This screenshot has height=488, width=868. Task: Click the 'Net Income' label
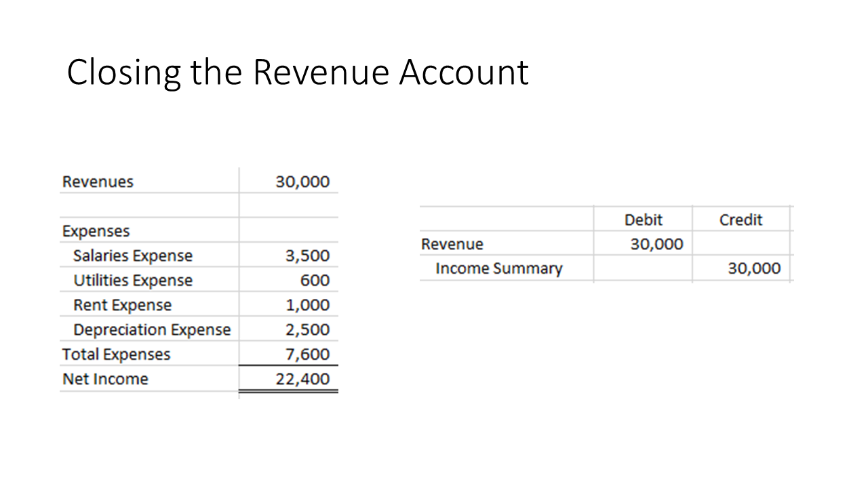[x=105, y=379]
